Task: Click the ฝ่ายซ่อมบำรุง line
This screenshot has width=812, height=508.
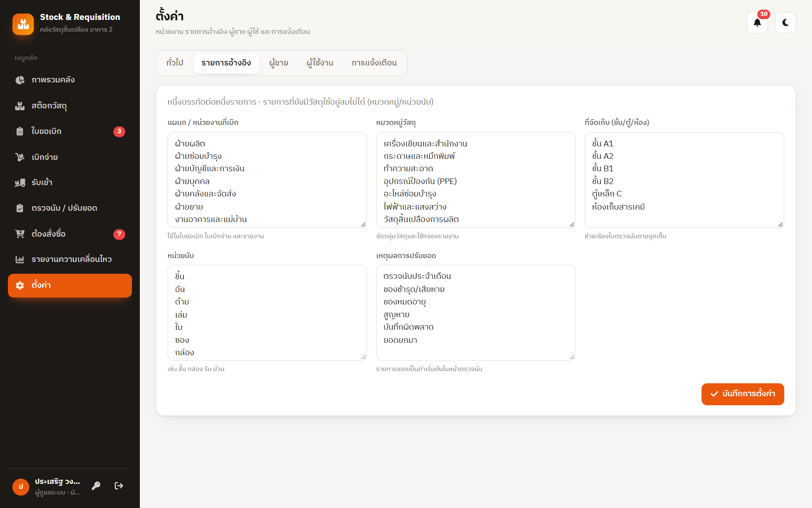Action: click(x=198, y=156)
